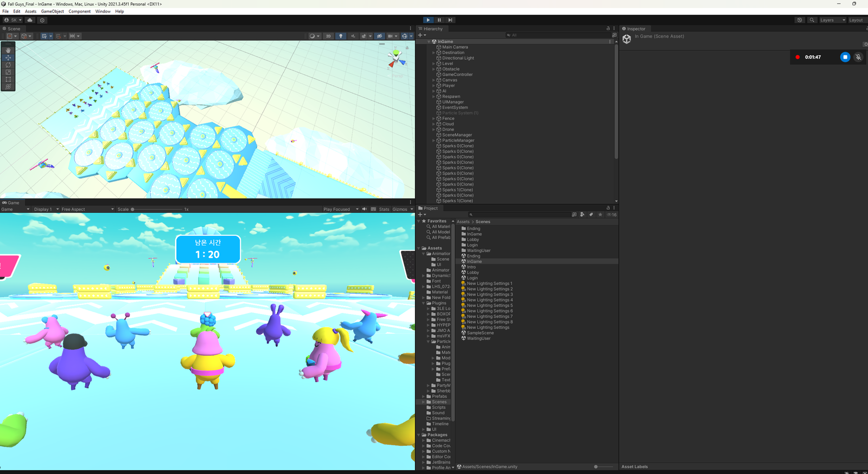Screen dimensions: 868x474
Task: Select UIManager in Hierarchy
Action: pos(452,102)
